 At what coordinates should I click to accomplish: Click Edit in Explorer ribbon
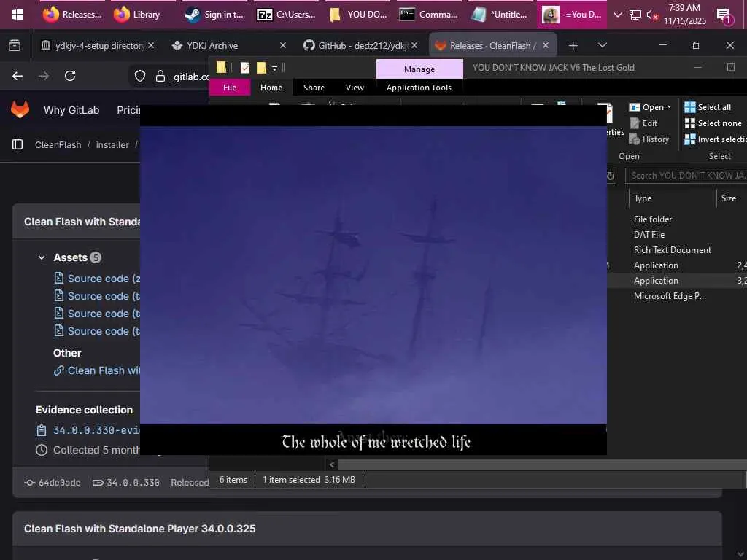(644, 123)
